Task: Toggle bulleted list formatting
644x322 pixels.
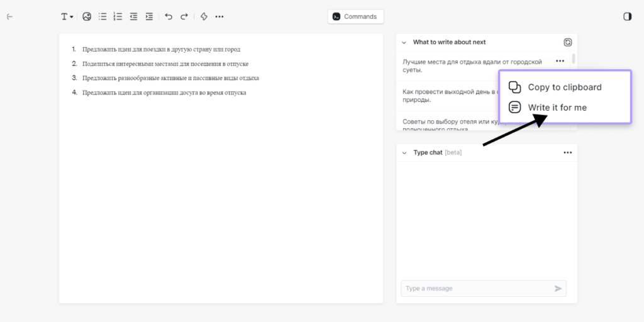Action: tap(103, 17)
